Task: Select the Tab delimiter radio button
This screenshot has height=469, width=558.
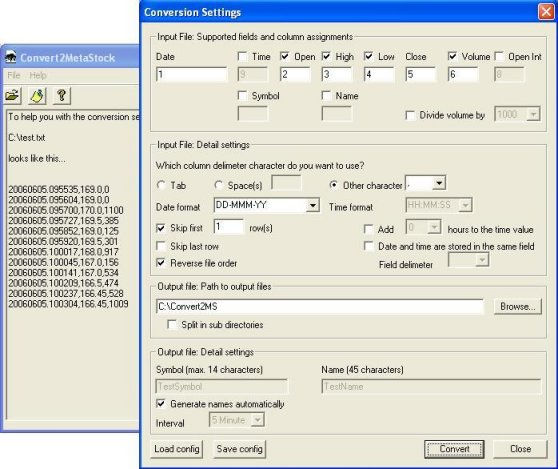Action: pos(161,185)
